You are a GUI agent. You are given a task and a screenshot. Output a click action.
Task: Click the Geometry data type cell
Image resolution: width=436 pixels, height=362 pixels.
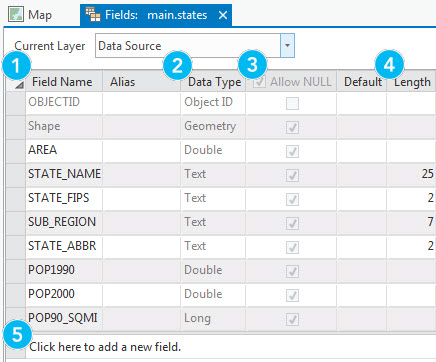(213, 127)
